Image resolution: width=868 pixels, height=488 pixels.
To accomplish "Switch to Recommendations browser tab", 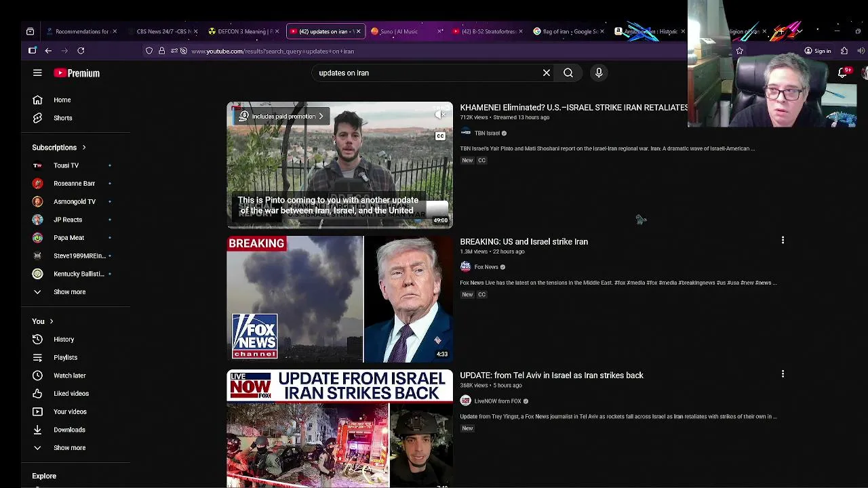I will coord(80,31).
